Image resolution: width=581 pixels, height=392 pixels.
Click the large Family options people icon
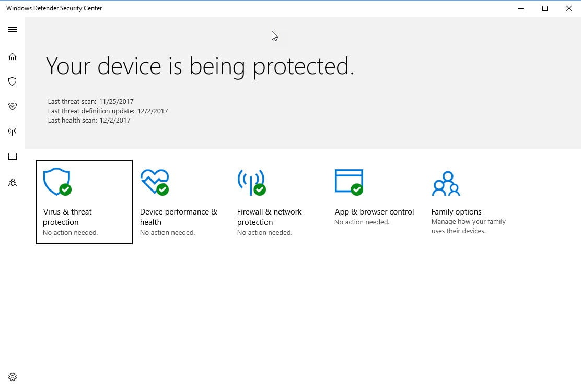446,183
